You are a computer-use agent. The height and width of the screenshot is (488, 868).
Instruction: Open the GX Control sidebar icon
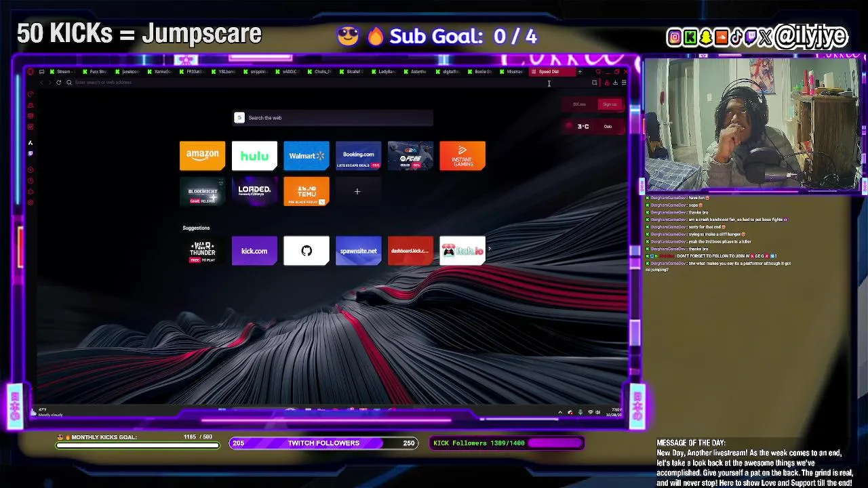31,94
